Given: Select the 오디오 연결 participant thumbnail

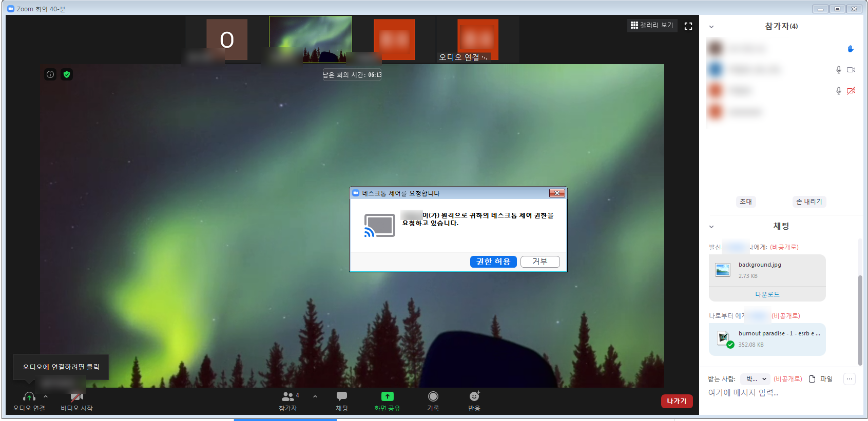Looking at the screenshot, I should tap(477, 39).
